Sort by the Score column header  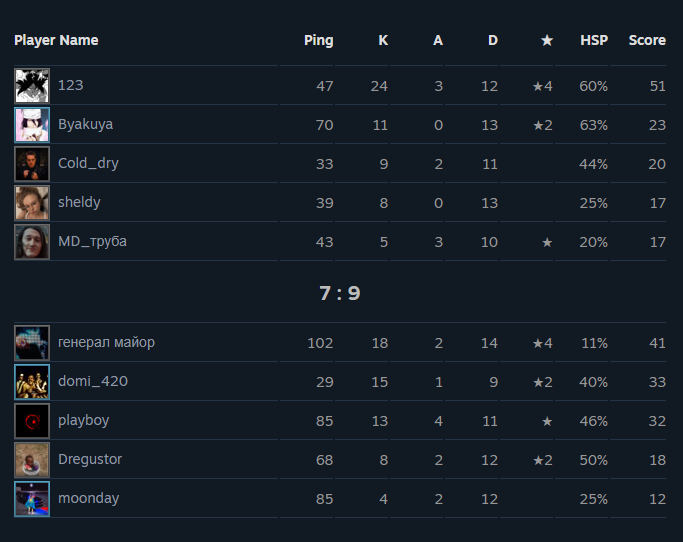[647, 41]
